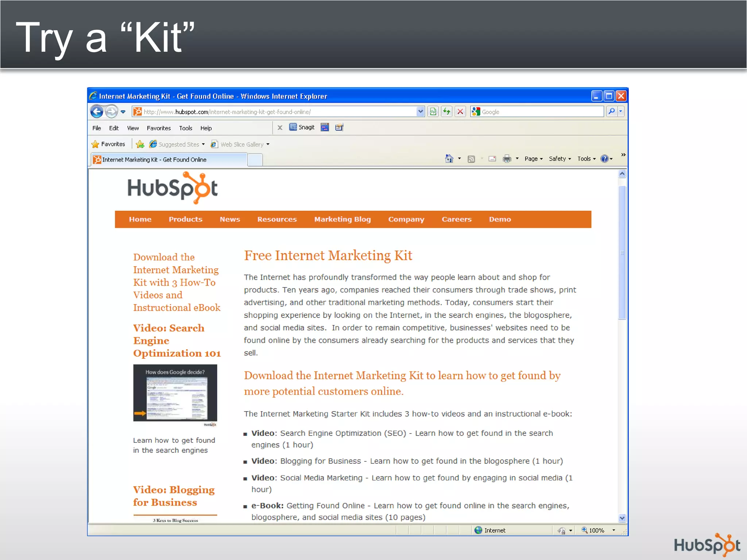Click the vertical scrollbar thumb

coord(622,253)
